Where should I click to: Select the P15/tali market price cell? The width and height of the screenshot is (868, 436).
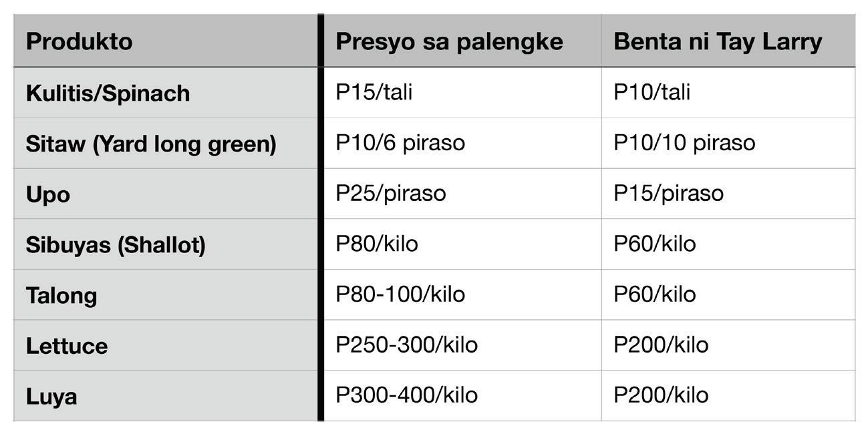[462, 92]
